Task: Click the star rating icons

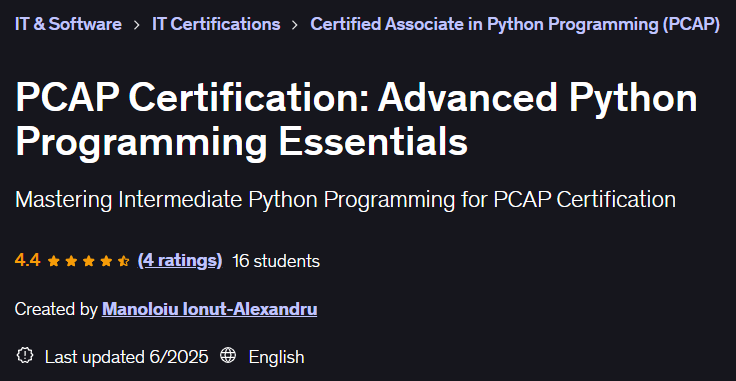Action: coord(88,261)
